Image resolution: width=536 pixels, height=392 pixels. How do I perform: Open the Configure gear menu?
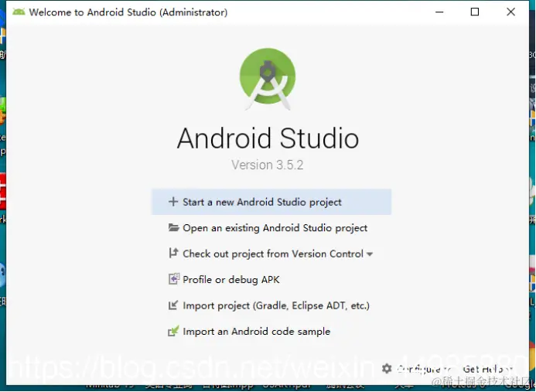(387, 369)
